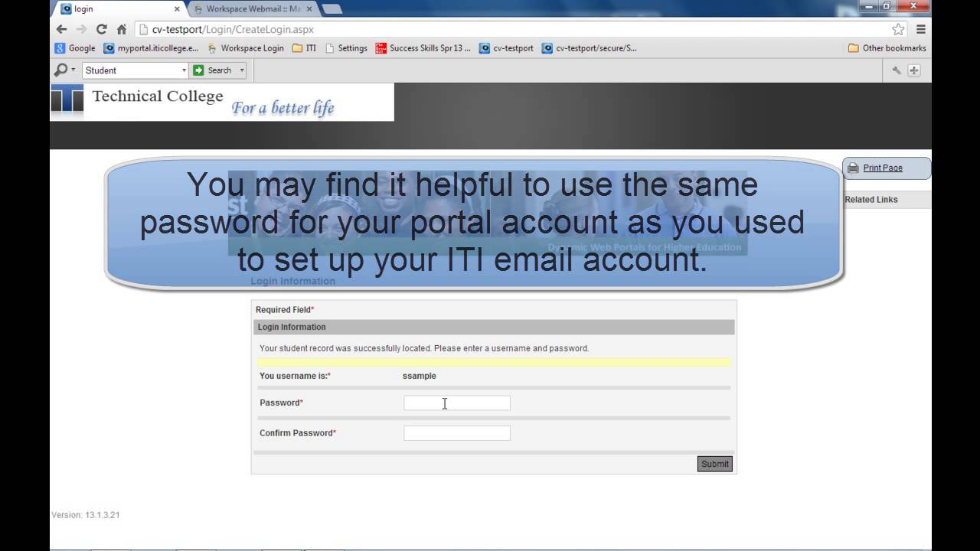Open a new tab
The width and height of the screenshot is (980, 551).
332,9
